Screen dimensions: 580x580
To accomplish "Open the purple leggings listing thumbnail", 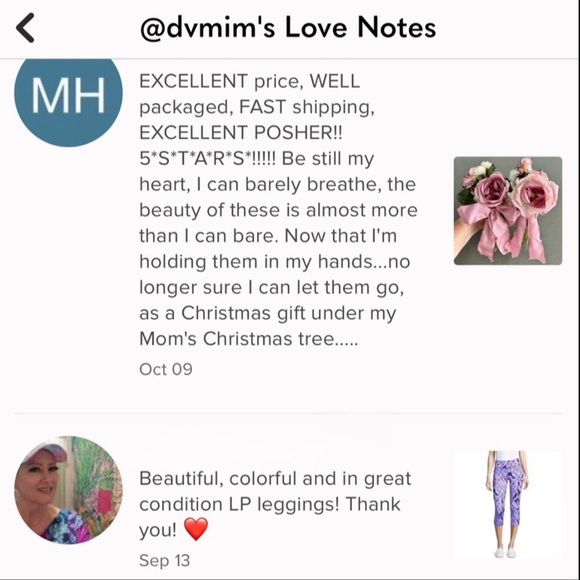I will (x=508, y=505).
